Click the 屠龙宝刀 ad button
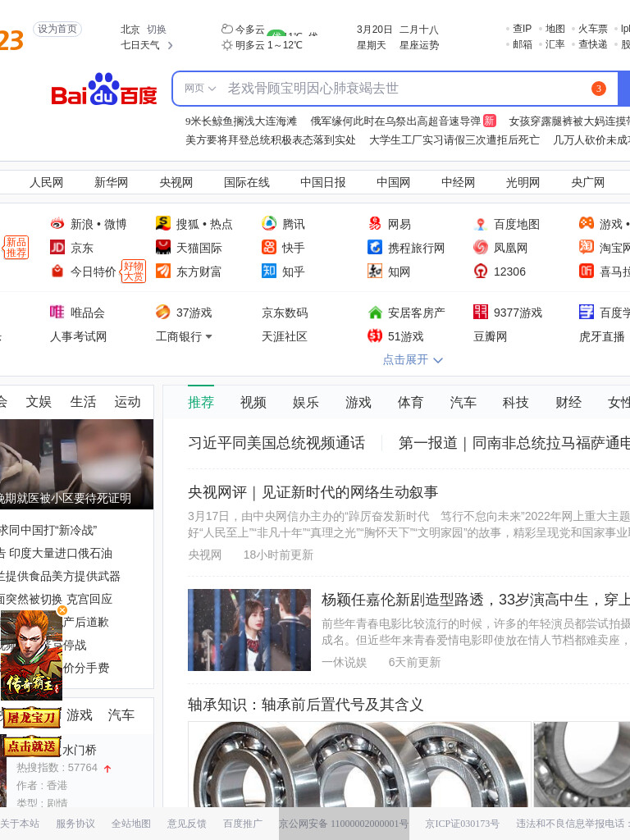 click(x=32, y=718)
